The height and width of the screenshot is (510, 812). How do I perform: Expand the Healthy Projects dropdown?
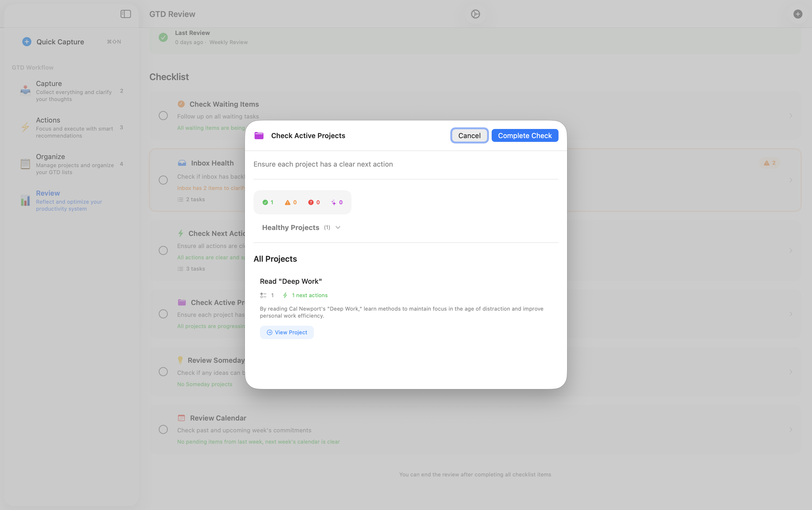[338, 227]
